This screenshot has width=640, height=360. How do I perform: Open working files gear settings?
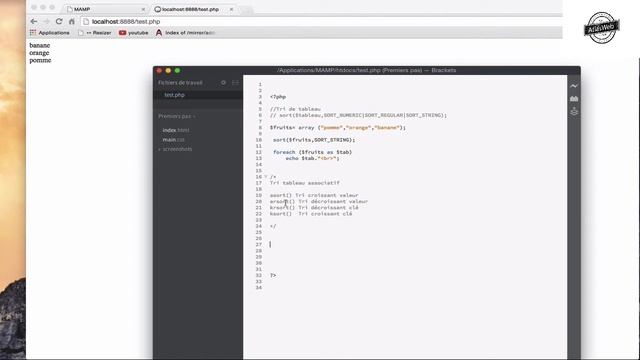pos(223,82)
